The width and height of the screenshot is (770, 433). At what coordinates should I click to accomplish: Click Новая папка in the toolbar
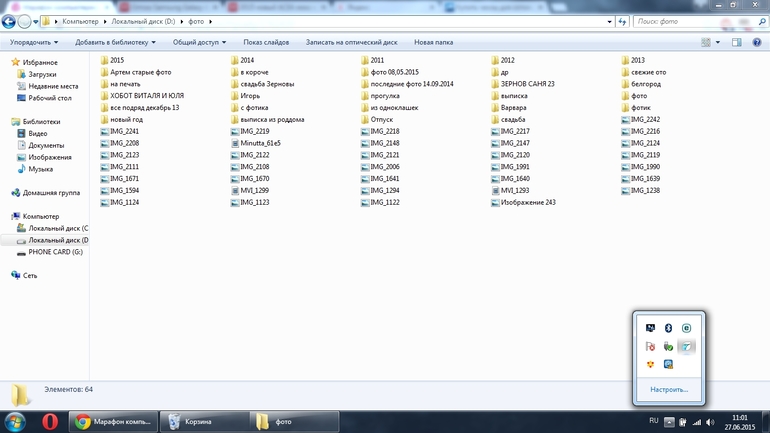433,42
